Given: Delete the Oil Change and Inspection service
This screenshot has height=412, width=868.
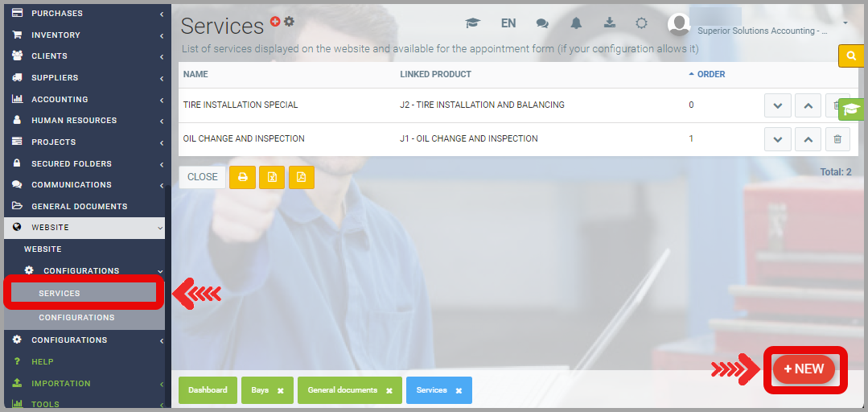Looking at the screenshot, I should click(837, 139).
